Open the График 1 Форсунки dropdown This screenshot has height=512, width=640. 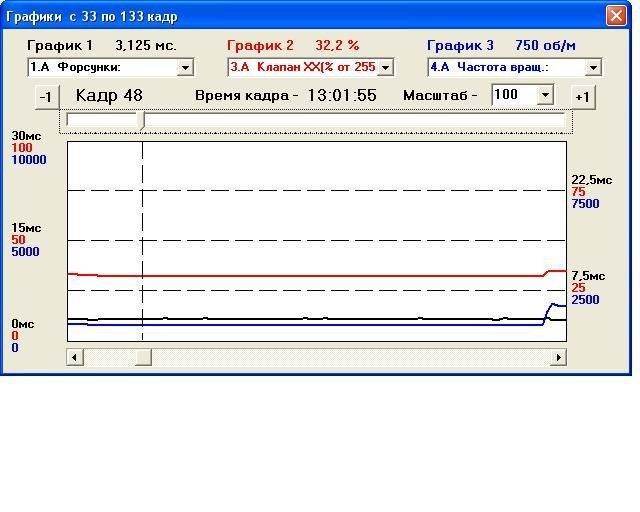[185, 68]
